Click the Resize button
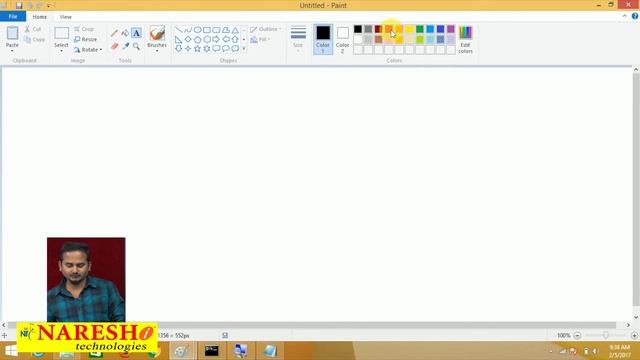 pos(86,40)
